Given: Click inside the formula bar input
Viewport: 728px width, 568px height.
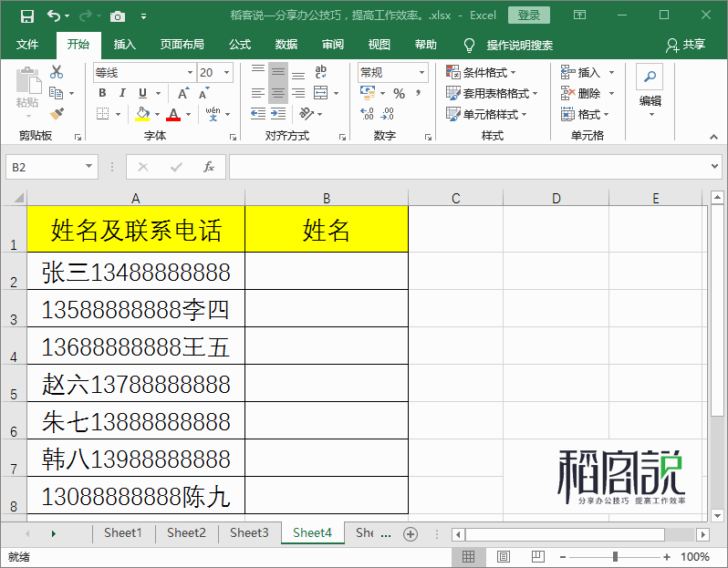Looking at the screenshot, I should tap(465, 167).
